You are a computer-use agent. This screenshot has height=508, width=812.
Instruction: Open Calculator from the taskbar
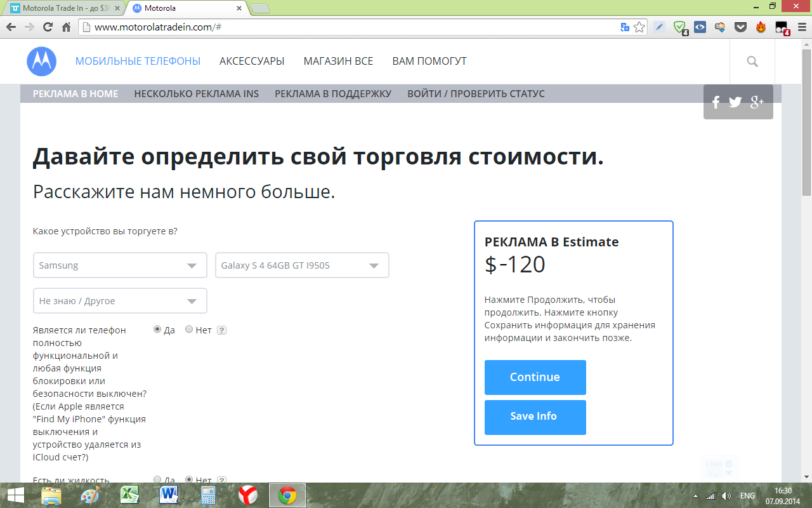208,495
